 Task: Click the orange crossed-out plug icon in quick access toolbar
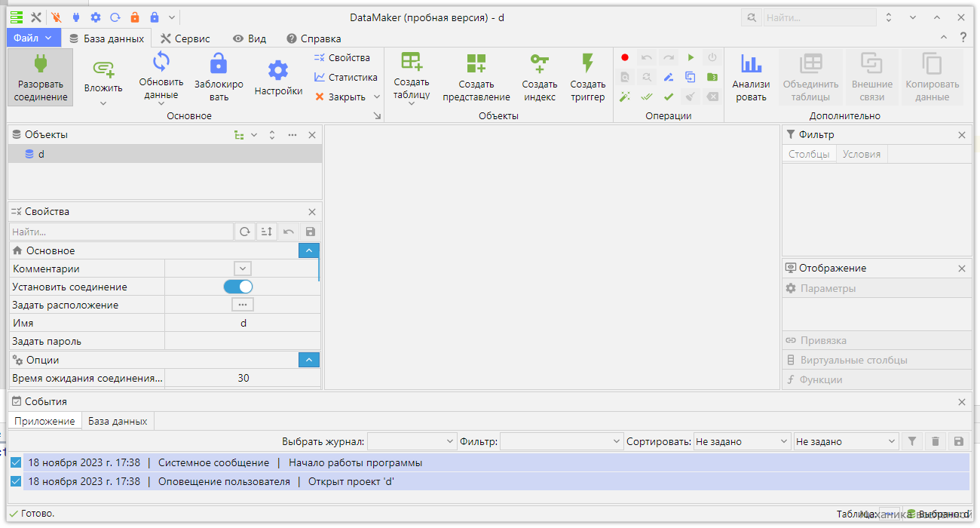tap(57, 17)
